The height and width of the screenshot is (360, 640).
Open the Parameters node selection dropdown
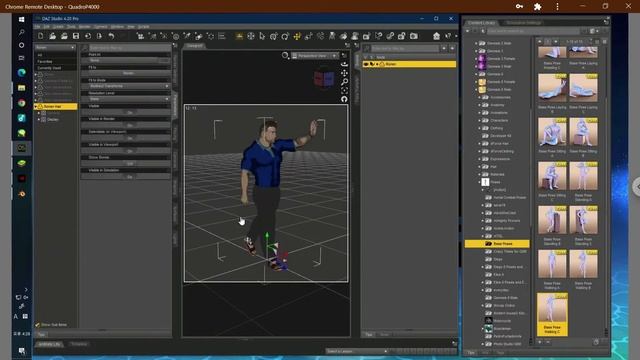pyautogui.click(x=55, y=48)
